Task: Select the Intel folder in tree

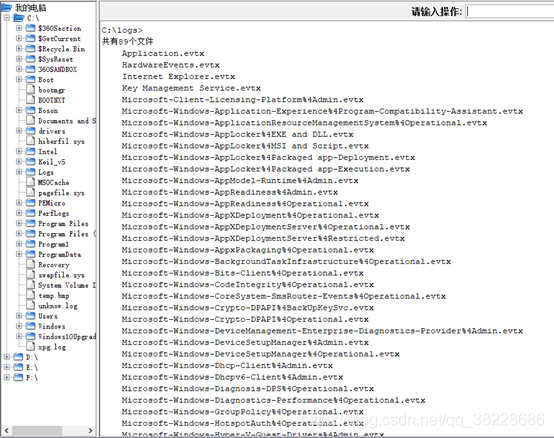Action: point(47,152)
